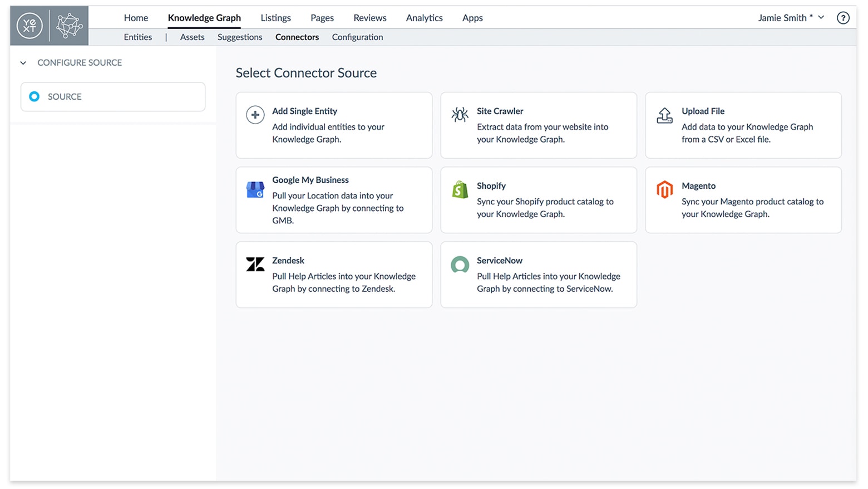Open the Knowledge Graph network icon
Image resolution: width=868 pixels, height=489 pixels.
pyautogui.click(x=69, y=26)
